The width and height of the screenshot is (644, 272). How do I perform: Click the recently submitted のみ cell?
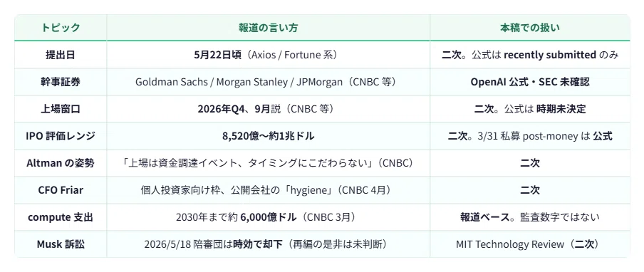(530, 55)
